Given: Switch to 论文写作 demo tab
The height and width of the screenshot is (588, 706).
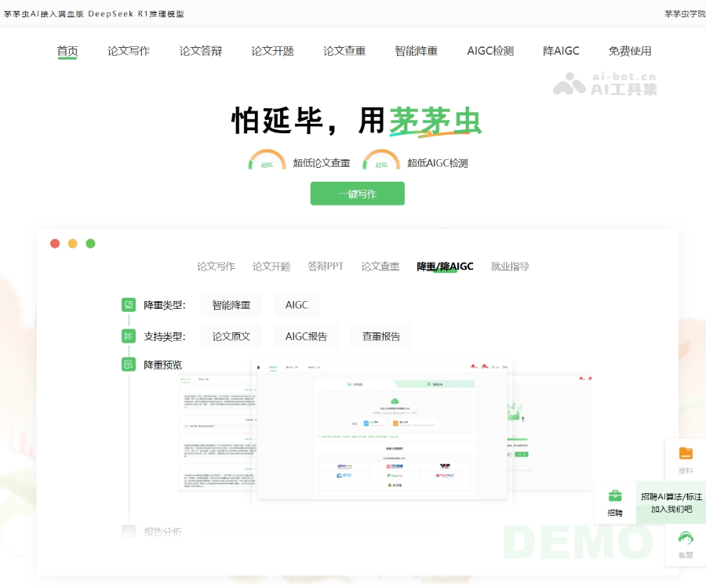Looking at the screenshot, I should coord(216,267).
